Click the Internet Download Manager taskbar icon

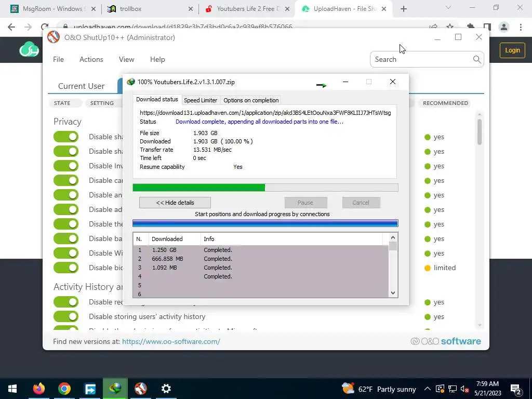pyautogui.click(x=115, y=389)
